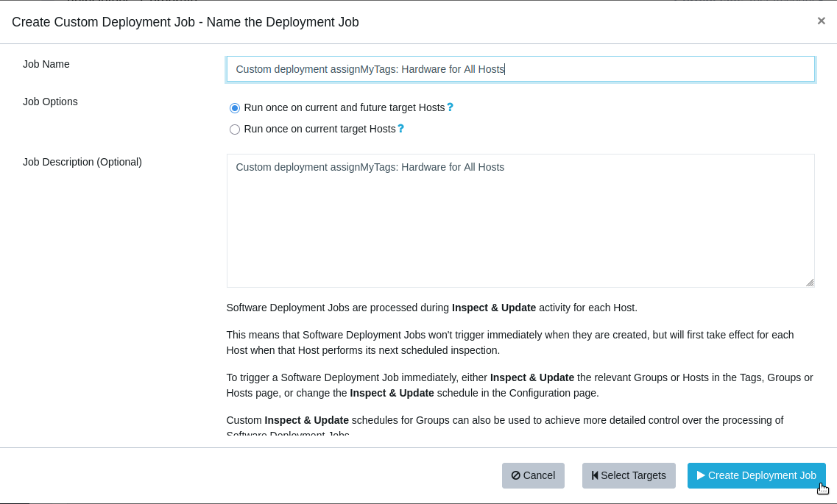Select Run once on current and future Hosts

pos(235,108)
